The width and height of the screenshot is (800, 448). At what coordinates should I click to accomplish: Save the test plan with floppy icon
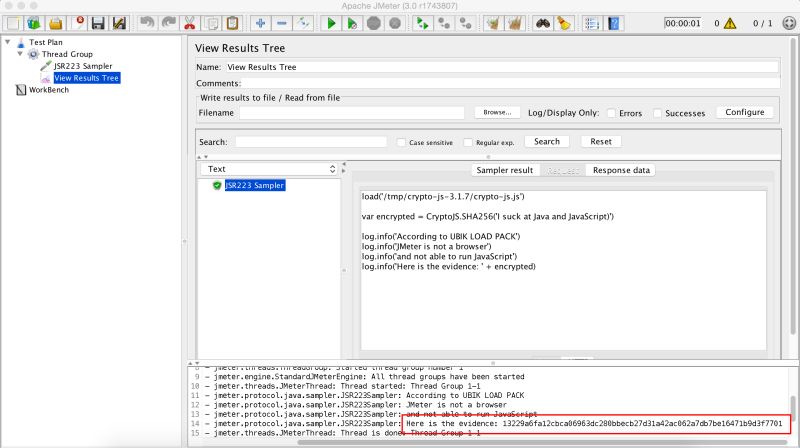98,23
